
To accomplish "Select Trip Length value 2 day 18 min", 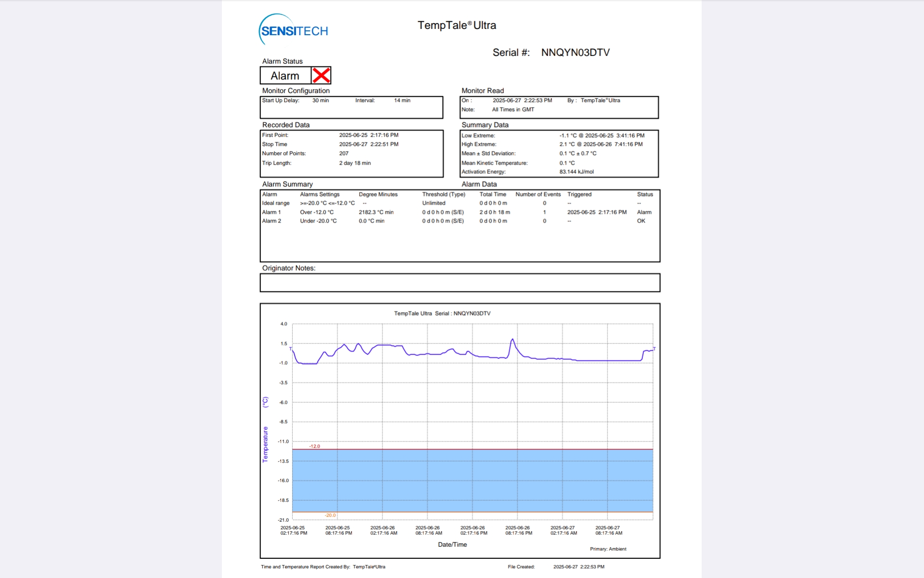I will pyautogui.click(x=355, y=163).
